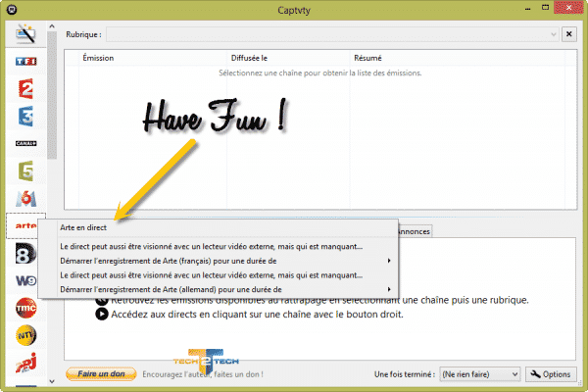Expand the 'Une fois terminé' combo box

[x=479, y=373]
